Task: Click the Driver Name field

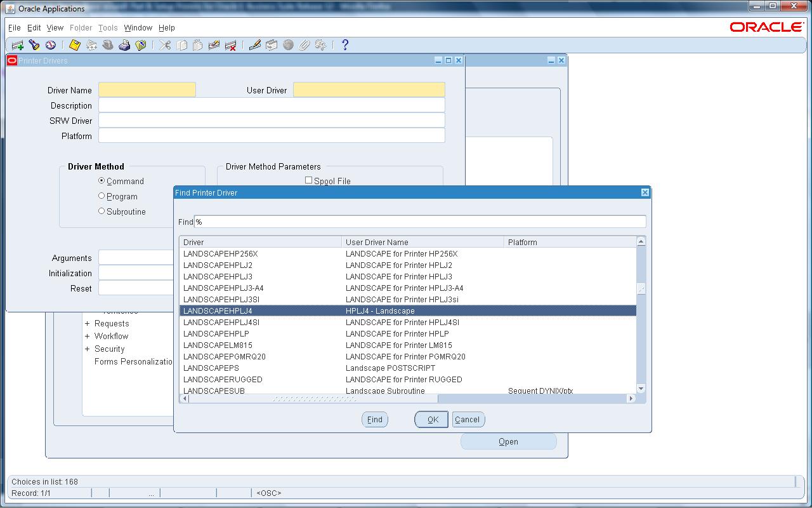Action: coord(147,90)
